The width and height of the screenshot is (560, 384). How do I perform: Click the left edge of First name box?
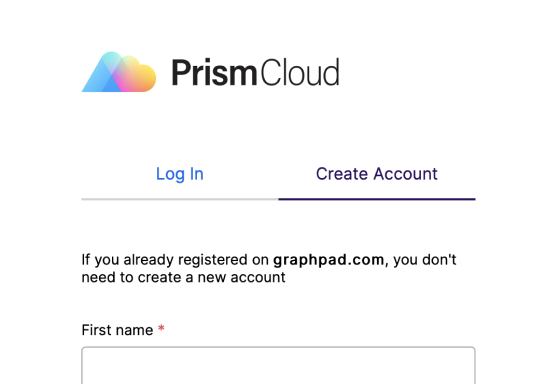[83, 365]
